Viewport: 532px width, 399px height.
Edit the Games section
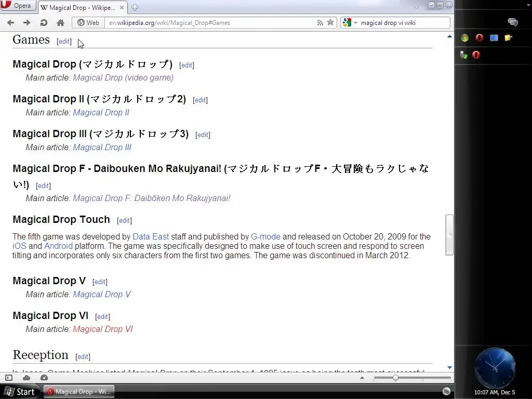click(64, 42)
